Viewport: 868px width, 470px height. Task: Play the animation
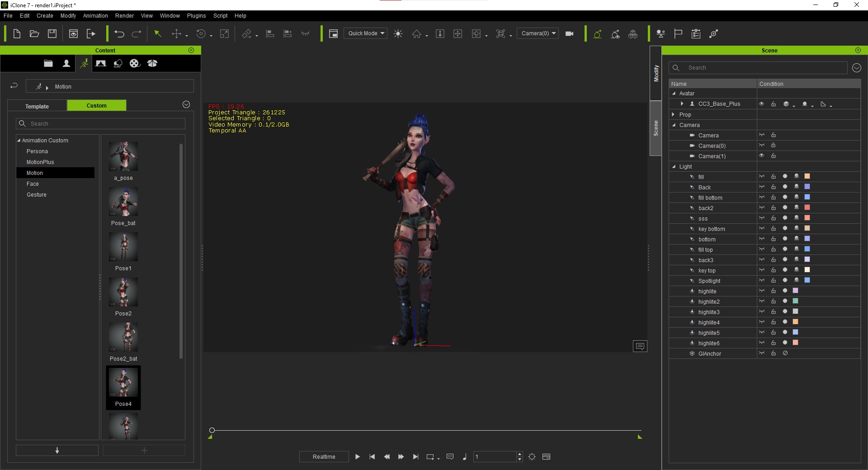[x=358, y=456]
